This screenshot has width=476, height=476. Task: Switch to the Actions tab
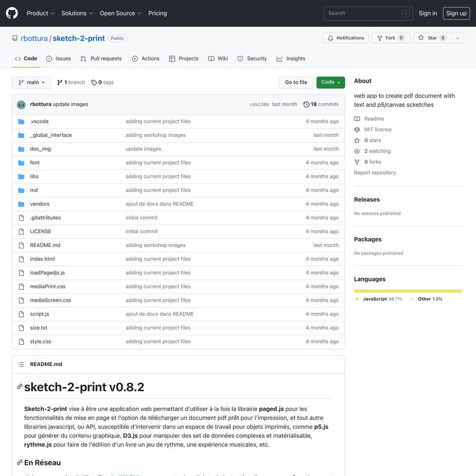coord(146,59)
